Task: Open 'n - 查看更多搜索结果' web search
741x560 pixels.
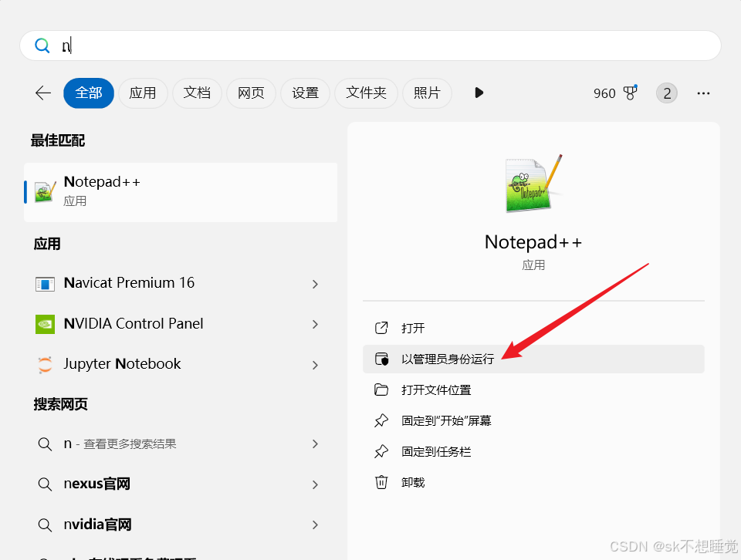Action: point(181,444)
